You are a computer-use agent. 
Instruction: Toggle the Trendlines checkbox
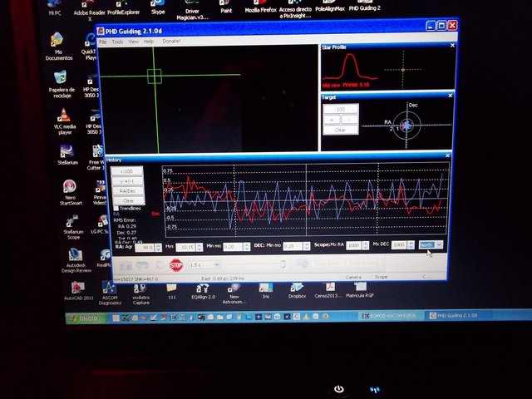click(x=116, y=208)
